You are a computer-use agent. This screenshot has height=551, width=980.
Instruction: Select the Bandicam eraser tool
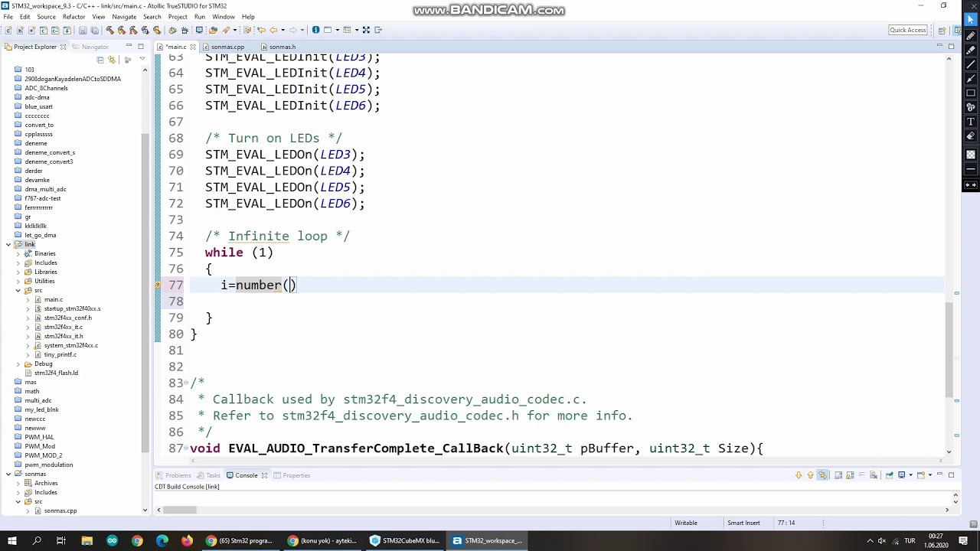tap(971, 136)
